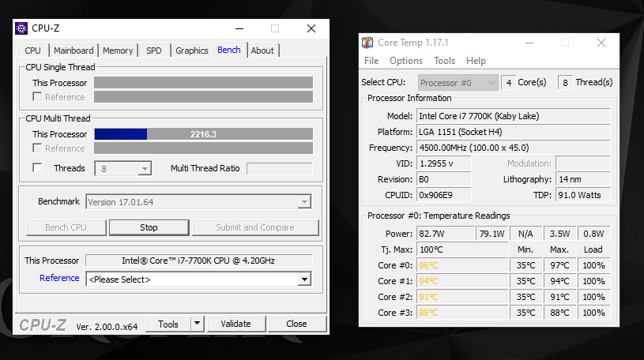The width and height of the screenshot is (644, 360).
Task: Open the Options menu in Core Temp
Action: (x=406, y=61)
